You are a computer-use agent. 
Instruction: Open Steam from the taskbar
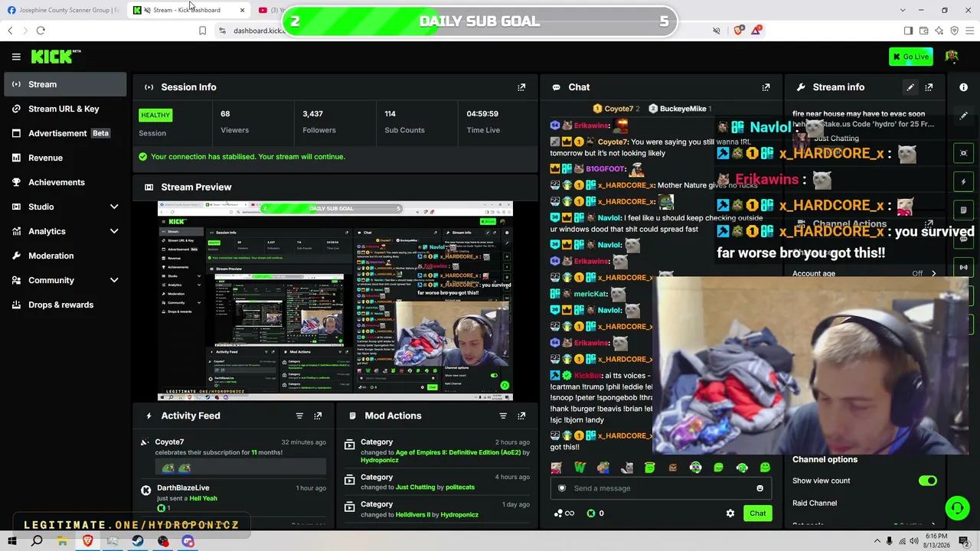138,541
